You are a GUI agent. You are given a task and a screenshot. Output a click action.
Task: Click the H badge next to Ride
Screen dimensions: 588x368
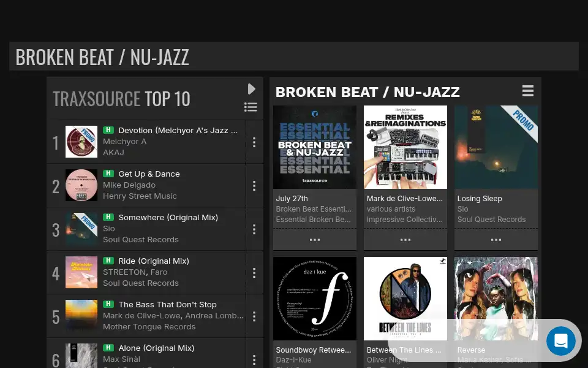[108, 261]
